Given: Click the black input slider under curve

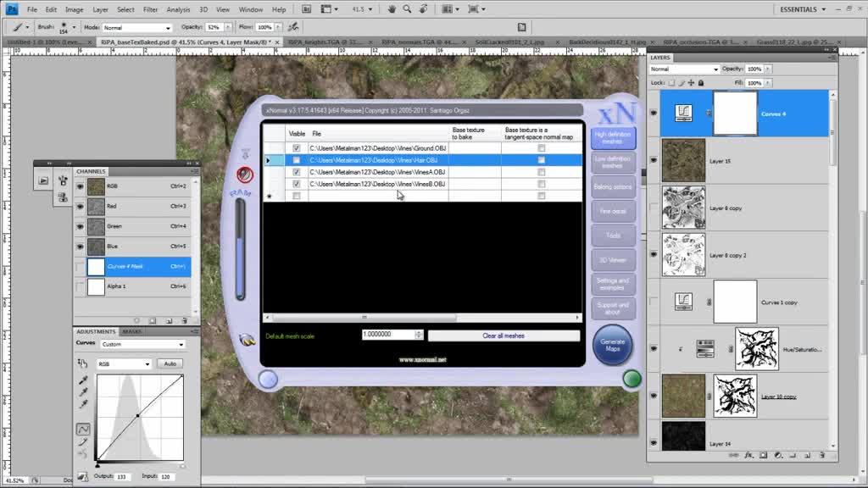Looking at the screenshot, I should pyautogui.click(x=97, y=464).
